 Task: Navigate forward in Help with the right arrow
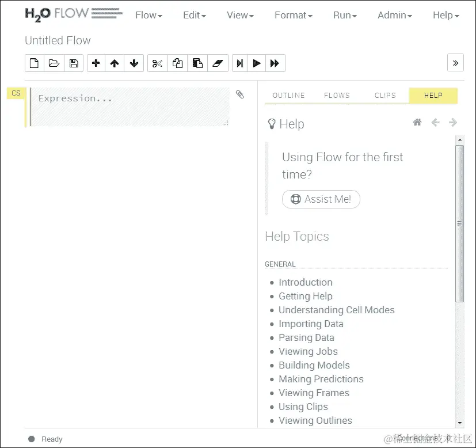(x=453, y=123)
